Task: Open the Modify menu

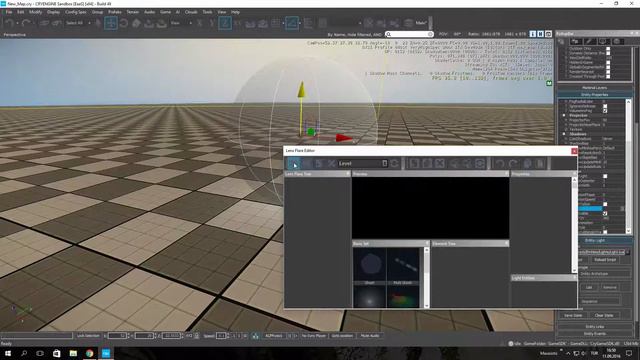Action: coord(36,12)
